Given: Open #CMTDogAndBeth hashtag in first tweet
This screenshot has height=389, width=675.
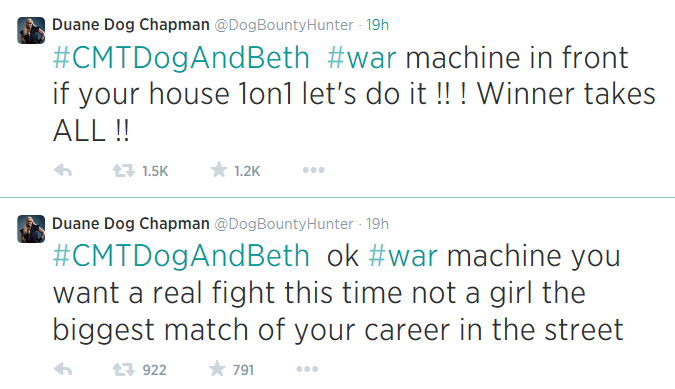Looking at the screenshot, I should click(x=181, y=58).
